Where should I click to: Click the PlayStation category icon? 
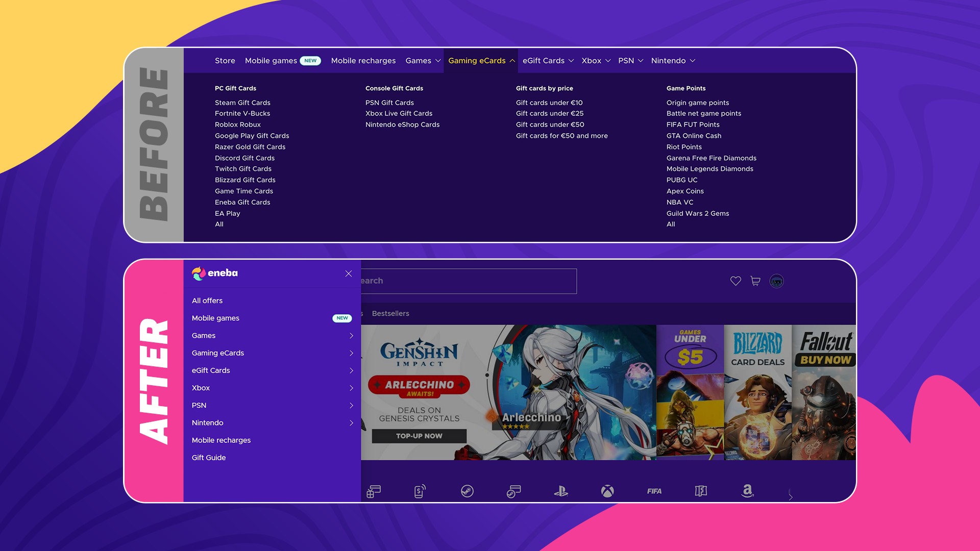click(x=560, y=491)
